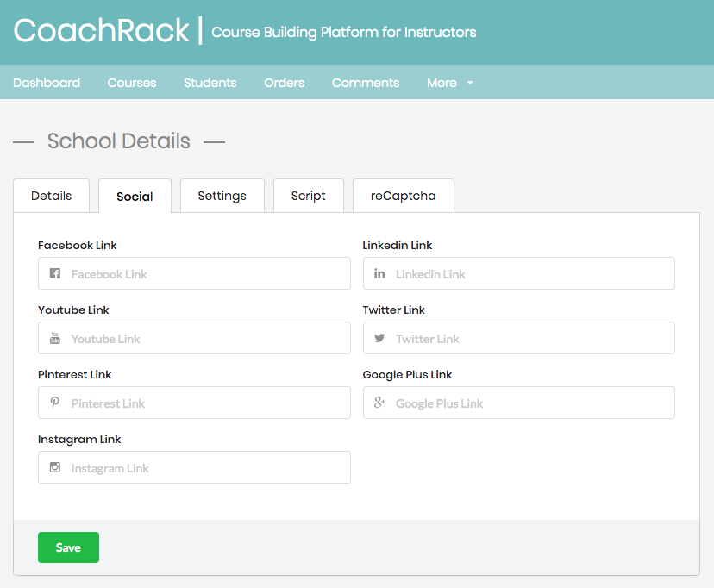This screenshot has height=588, width=714.
Task: Switch to the Details tab
Action: [52, 196]
